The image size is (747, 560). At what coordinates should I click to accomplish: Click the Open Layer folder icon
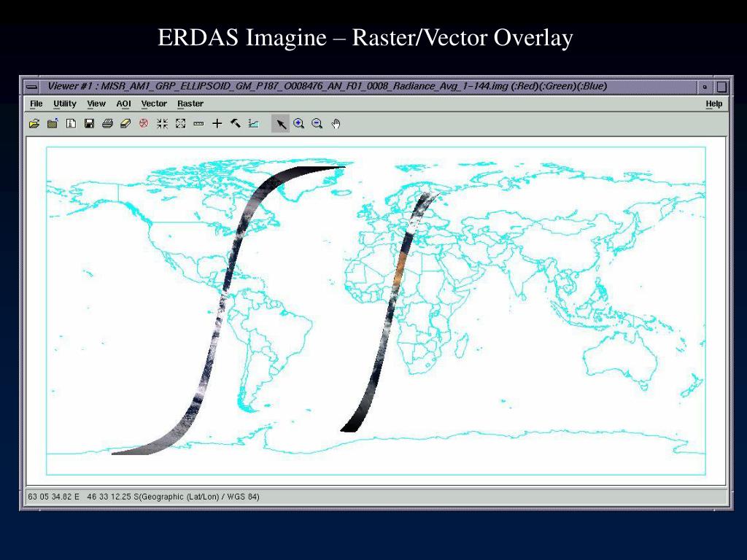point(34,124)
